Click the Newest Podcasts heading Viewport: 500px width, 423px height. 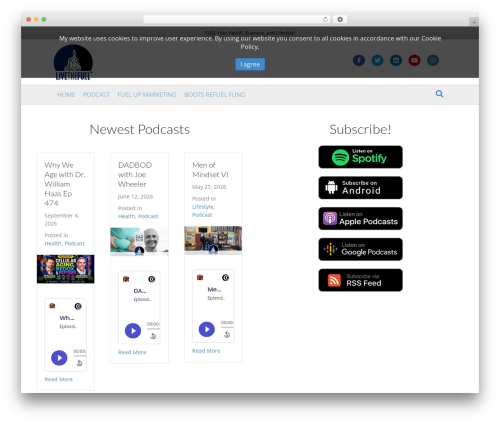(x=140, y=129)
